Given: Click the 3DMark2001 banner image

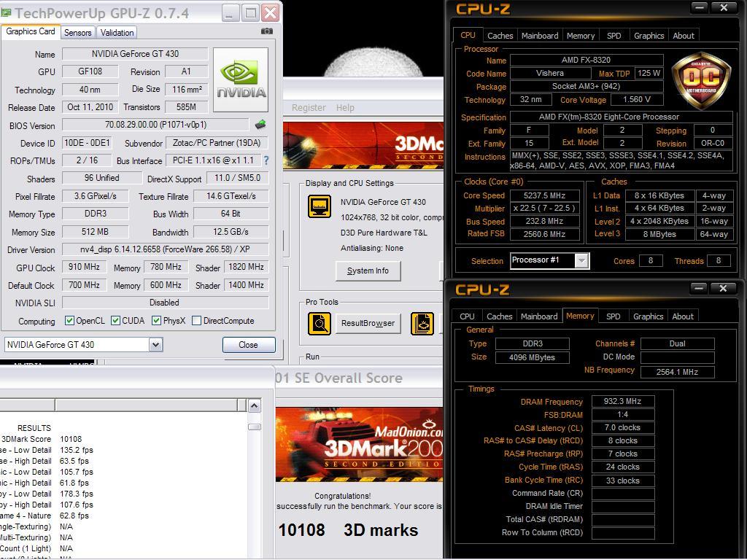Looking at the screenshot, I should pos(359,445).
